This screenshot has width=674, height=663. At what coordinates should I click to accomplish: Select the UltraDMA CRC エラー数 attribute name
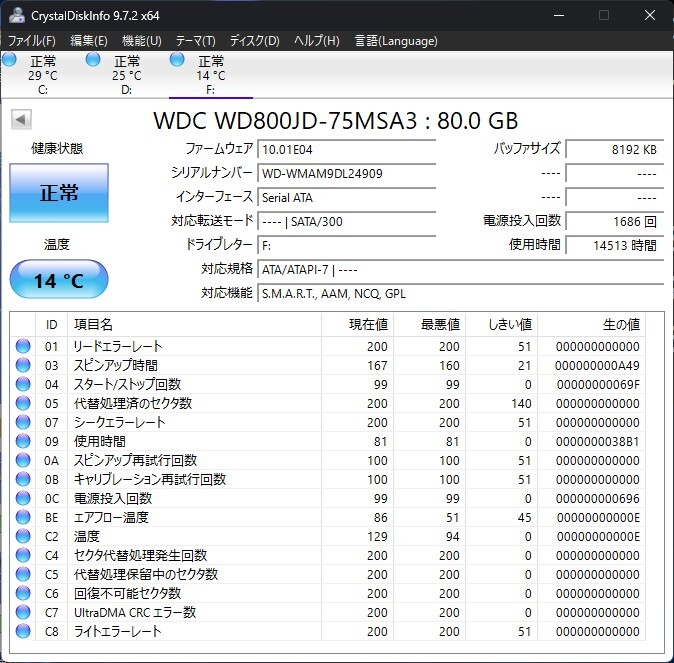pyautogui.click(x=135, y=612)
